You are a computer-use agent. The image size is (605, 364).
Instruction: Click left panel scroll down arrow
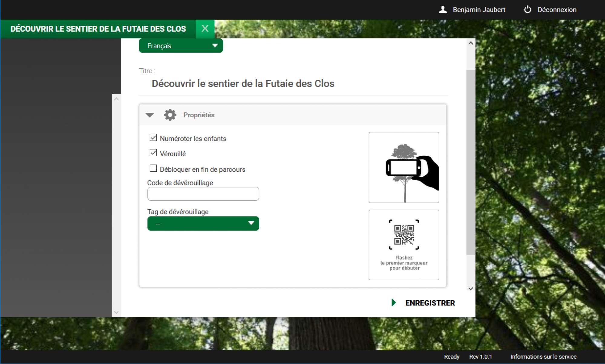[116, 312]
